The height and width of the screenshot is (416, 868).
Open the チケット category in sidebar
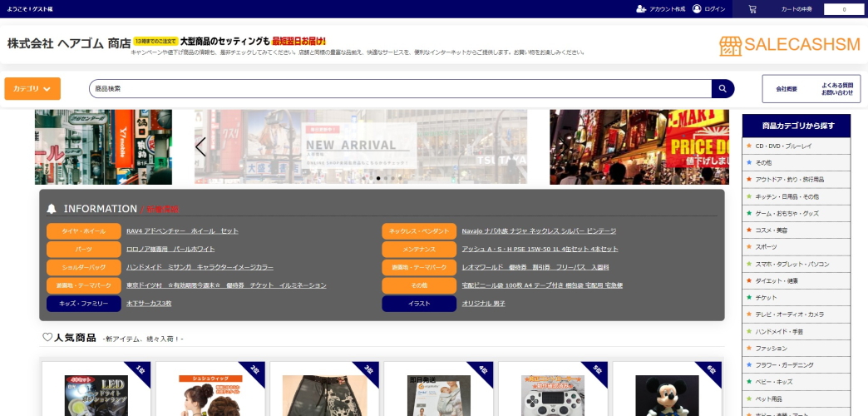coord(766,297)
